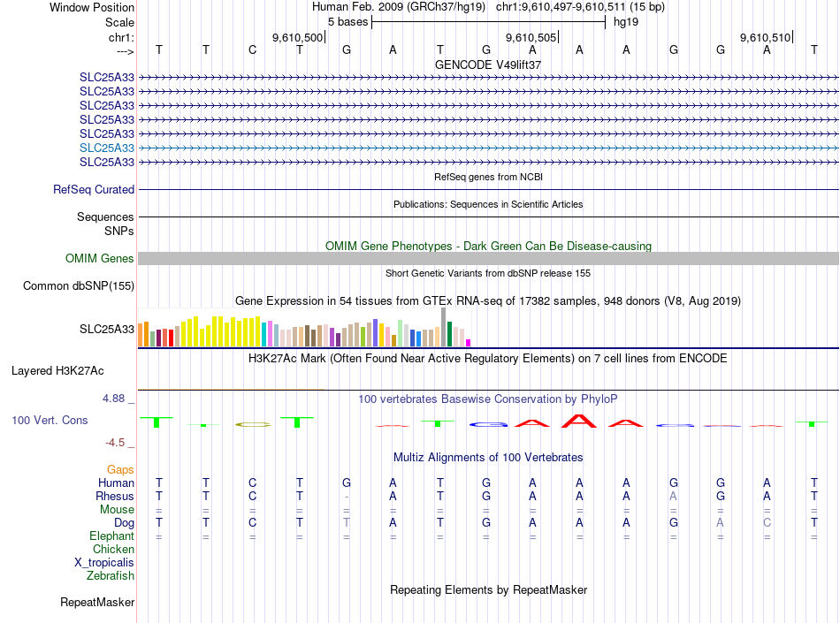This screenshot has height=623, width=840.
Task: Click the Multiz Alignments of 100 Vertebrates title
Action: pos(488,457)
